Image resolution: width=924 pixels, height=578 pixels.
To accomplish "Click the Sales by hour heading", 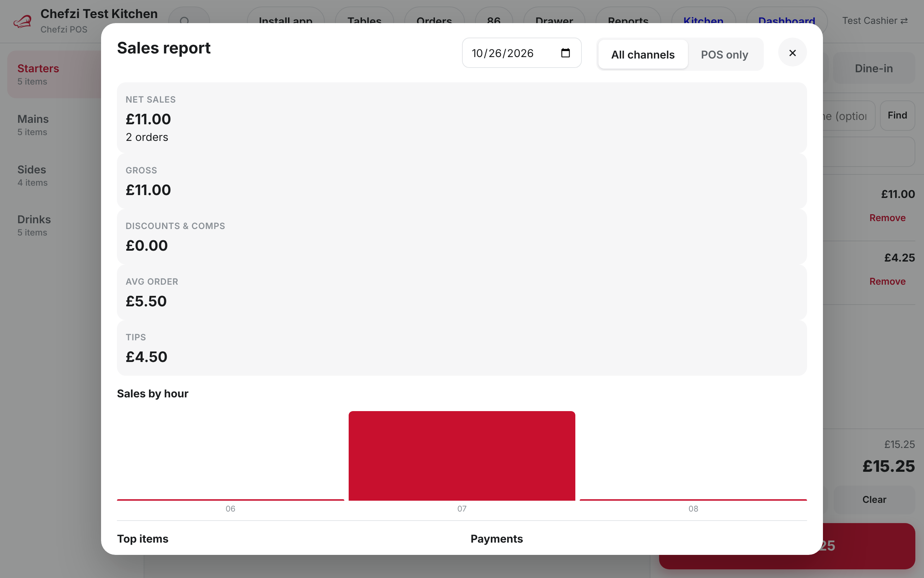I will (x=152, y=394).
